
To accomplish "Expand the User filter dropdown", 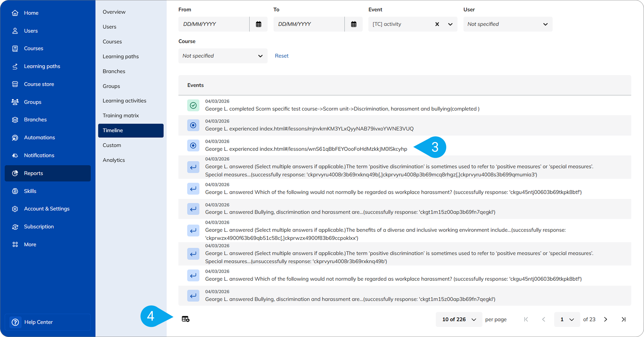I will coord(508,24).
